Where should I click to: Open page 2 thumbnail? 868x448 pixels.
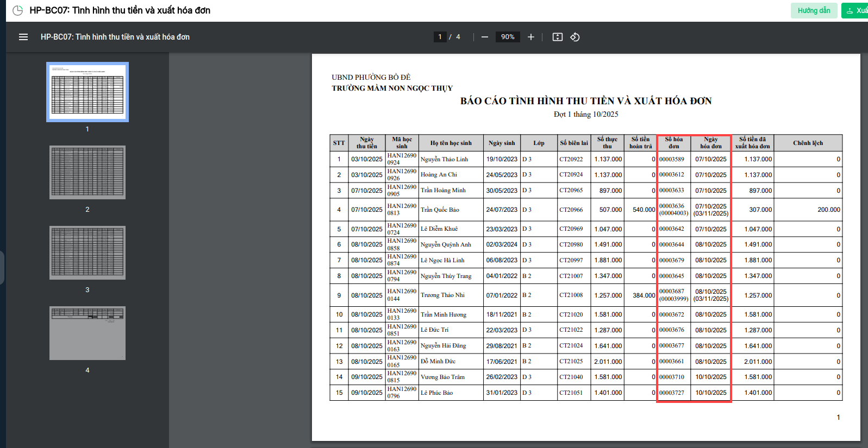coord(88,172)
